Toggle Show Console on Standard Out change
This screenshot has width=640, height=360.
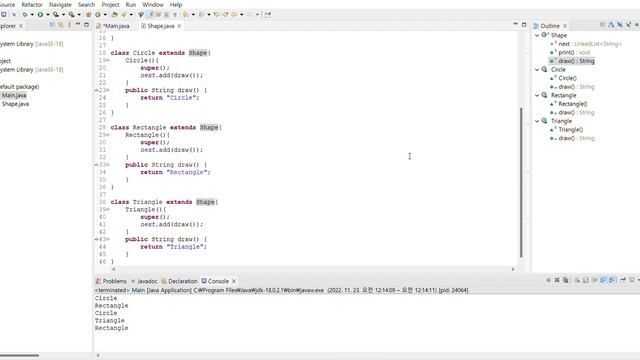point(603,280)
